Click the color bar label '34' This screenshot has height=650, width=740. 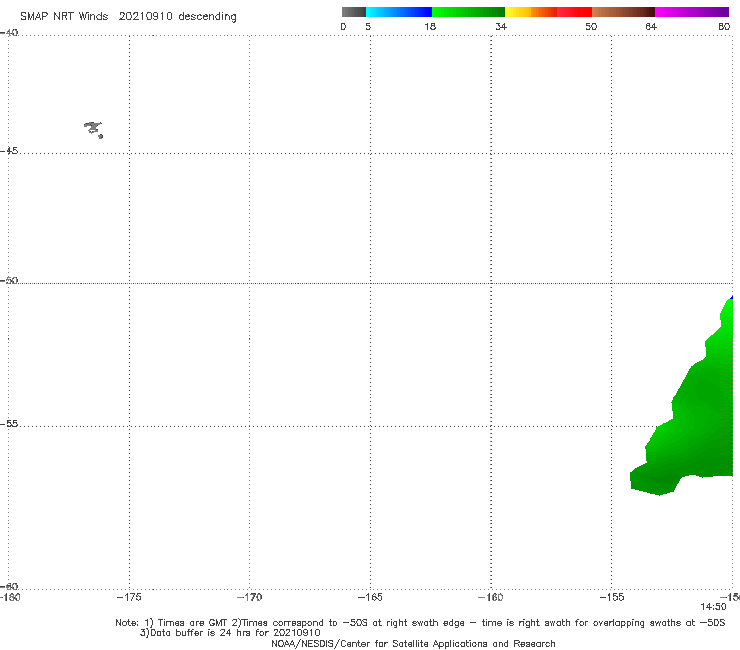click(x=501, y=26)
